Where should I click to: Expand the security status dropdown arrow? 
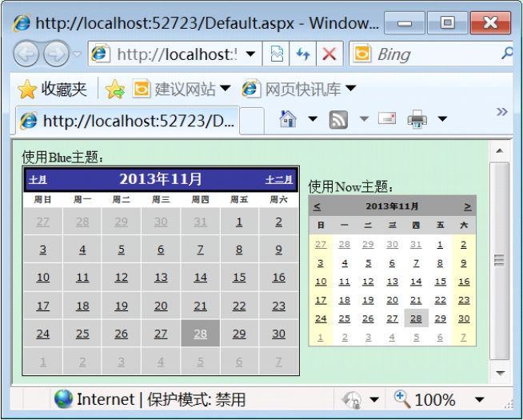pos(374,399)
